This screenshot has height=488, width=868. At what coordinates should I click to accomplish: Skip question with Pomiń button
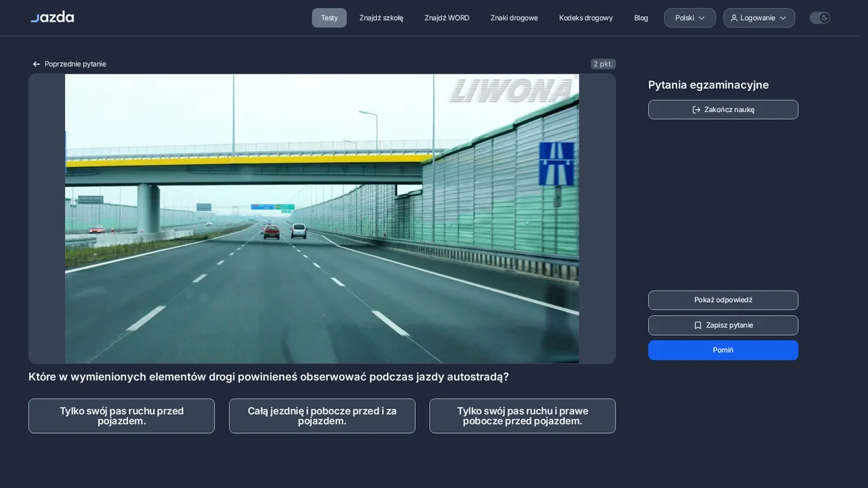pos(723,350)
